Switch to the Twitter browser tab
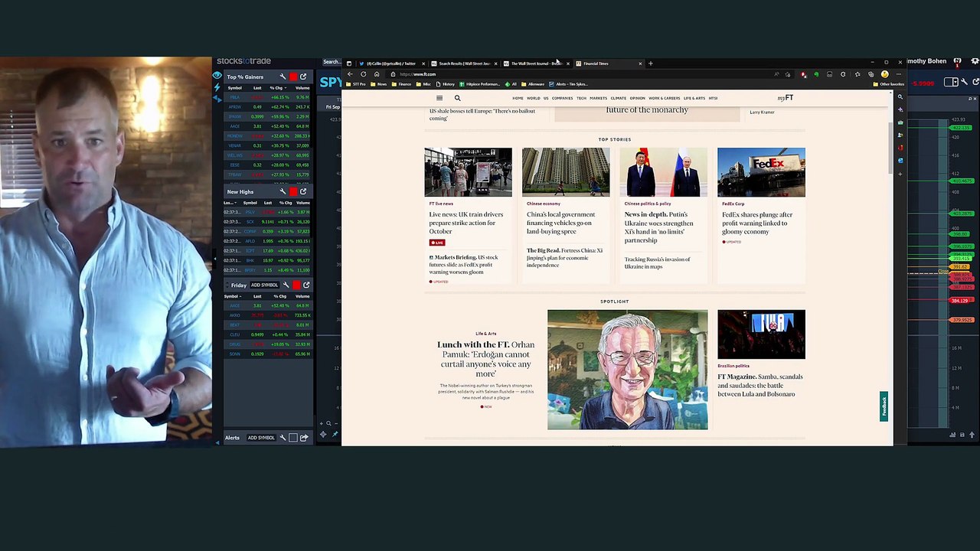Viewport: 980px width, 551px height. pyautogui.click(x=390, y=64)
